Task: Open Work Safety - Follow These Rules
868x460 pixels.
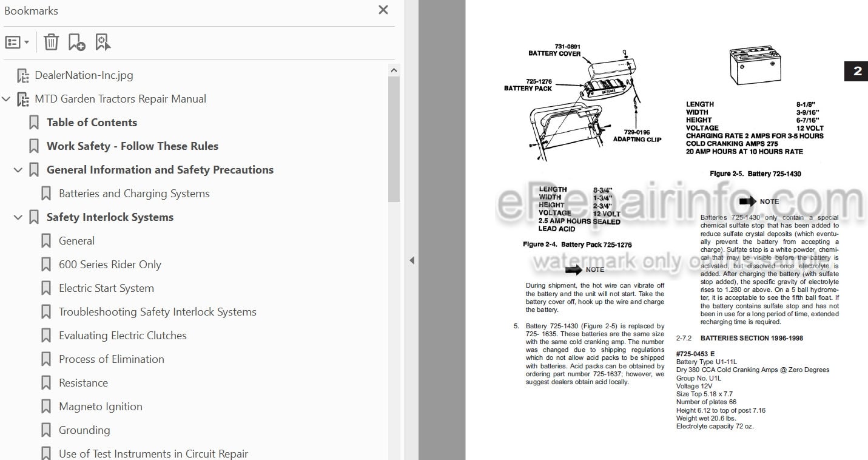Action: pos(132,146)
